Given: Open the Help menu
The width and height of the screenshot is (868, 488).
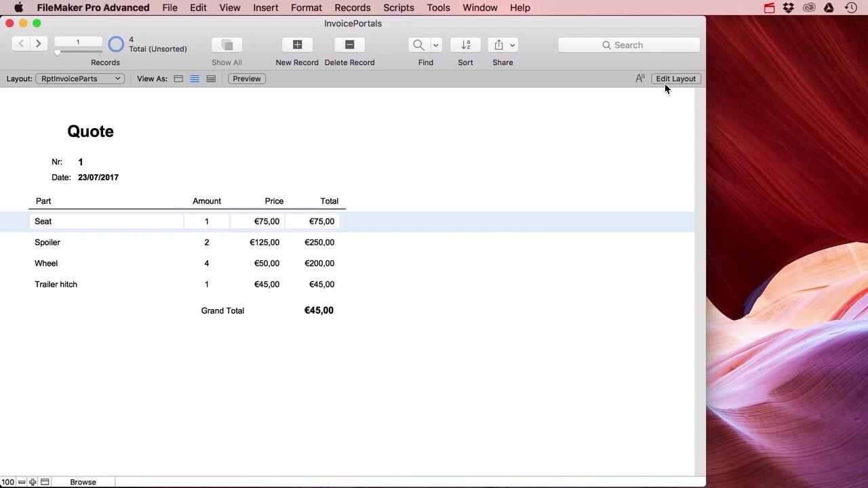Looking at the screenshot, I should pos(520,7).
